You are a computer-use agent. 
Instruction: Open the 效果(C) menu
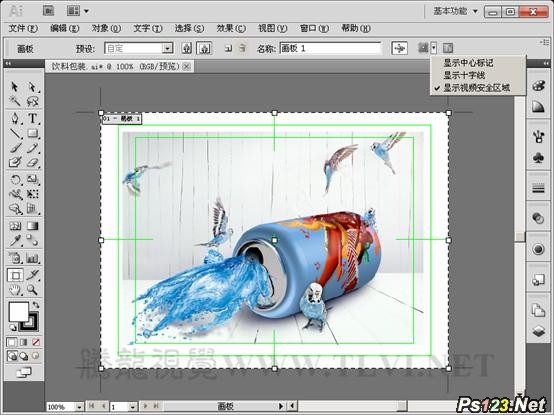(x=231, y=28)
